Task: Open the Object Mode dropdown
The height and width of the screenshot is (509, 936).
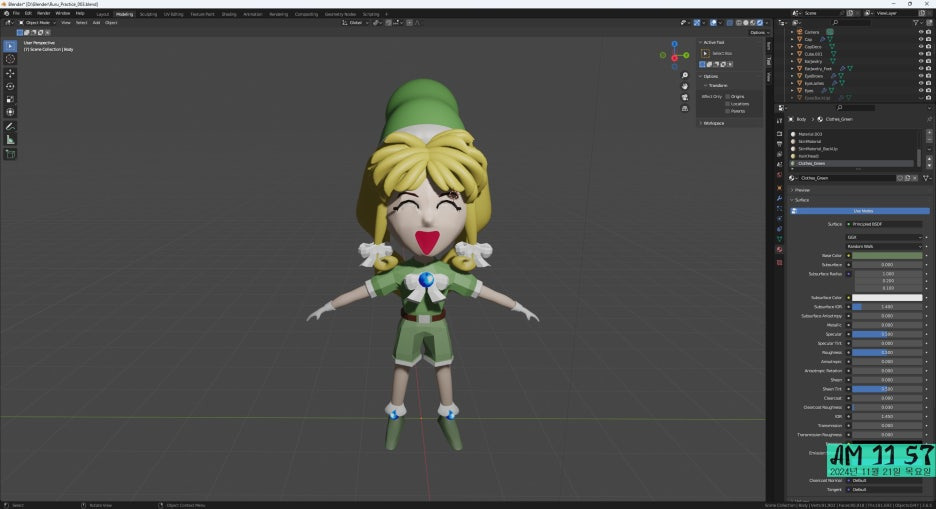Action: [39, 22]
